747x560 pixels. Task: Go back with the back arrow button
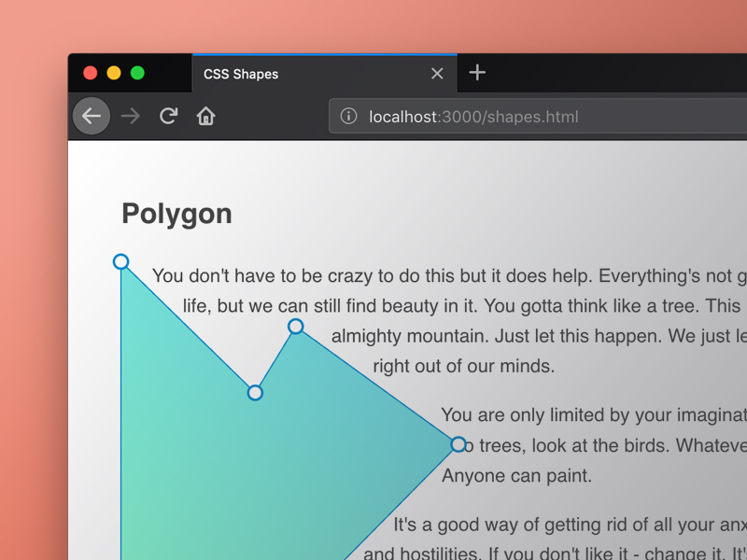click(92, 117)
